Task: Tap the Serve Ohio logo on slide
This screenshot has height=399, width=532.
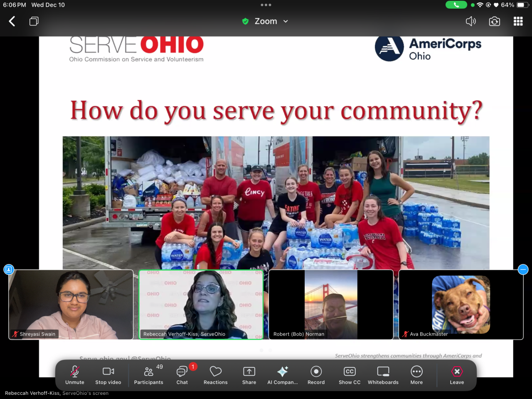Action: 136,49
